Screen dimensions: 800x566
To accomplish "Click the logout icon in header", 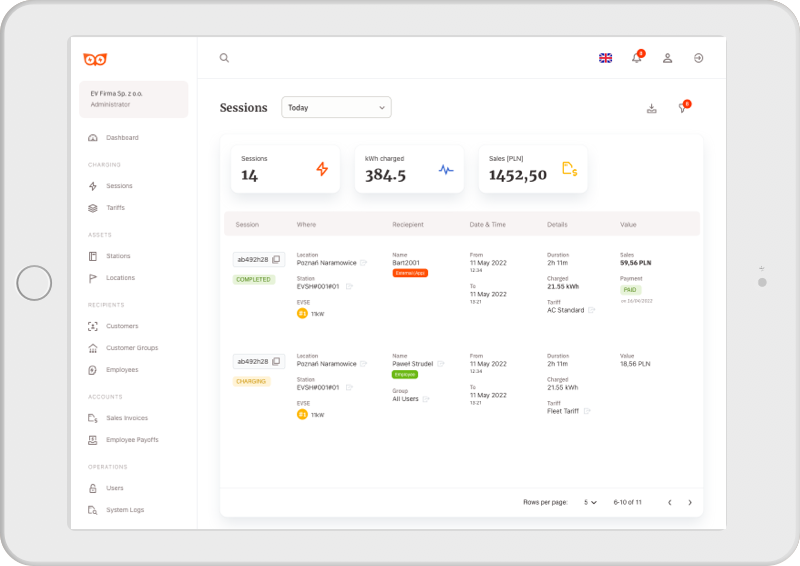I will click(x=698, y=58).
